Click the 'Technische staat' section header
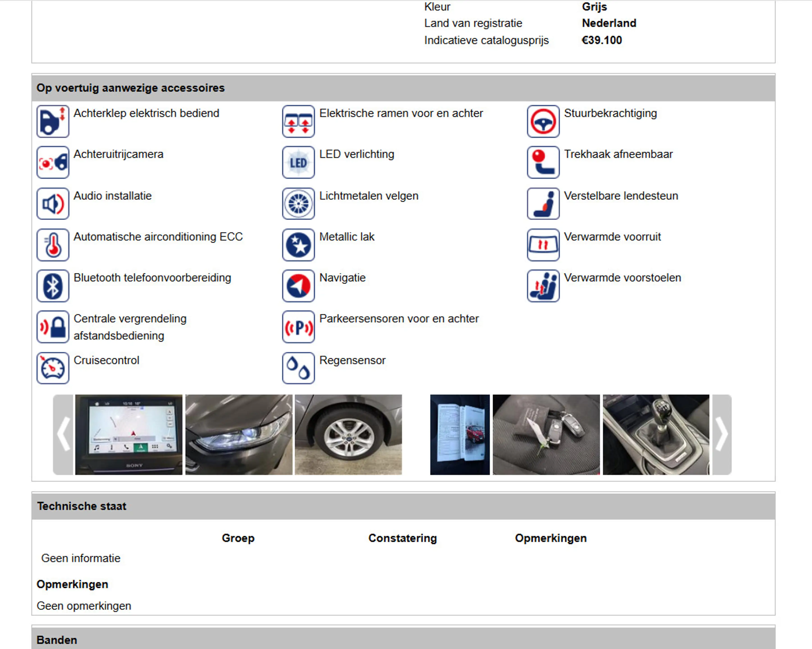The height and width of the screenshot is (649, 812). [x=403, y=506]
